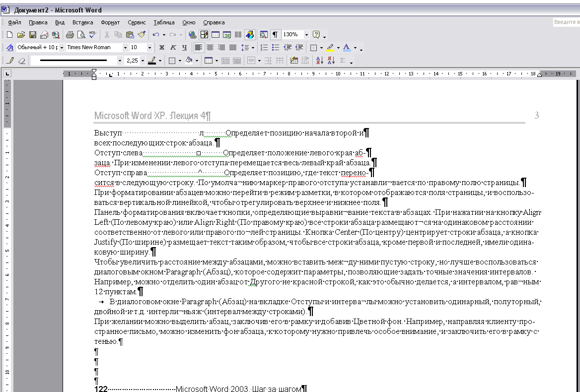
Task: Click the Columns icon
Action: coord(238,35)
